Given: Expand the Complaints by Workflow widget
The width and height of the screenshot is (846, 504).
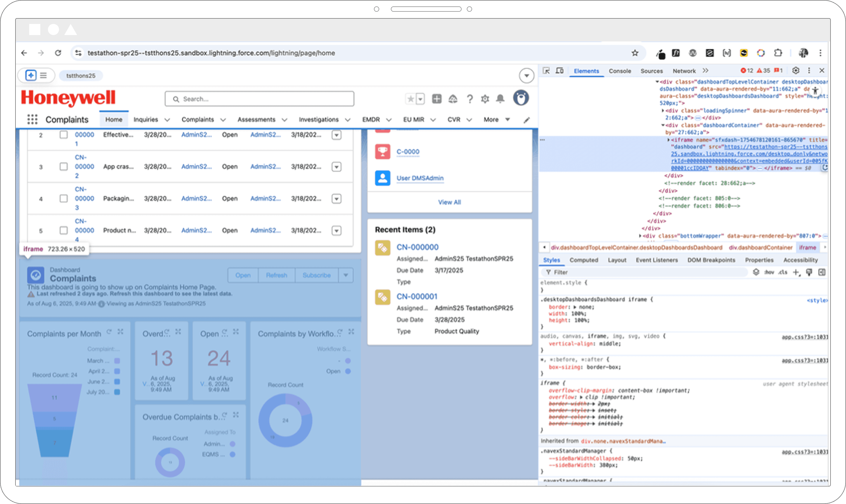Looking at the screenshot, I should 351,332.
